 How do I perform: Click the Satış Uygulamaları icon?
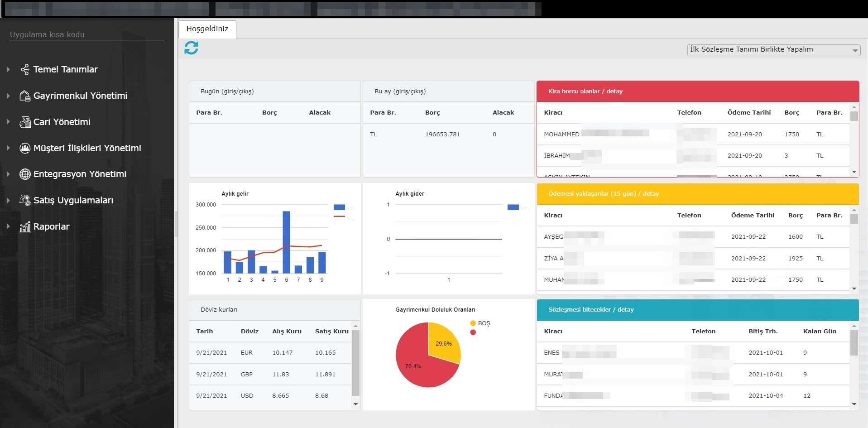(25, 200)
